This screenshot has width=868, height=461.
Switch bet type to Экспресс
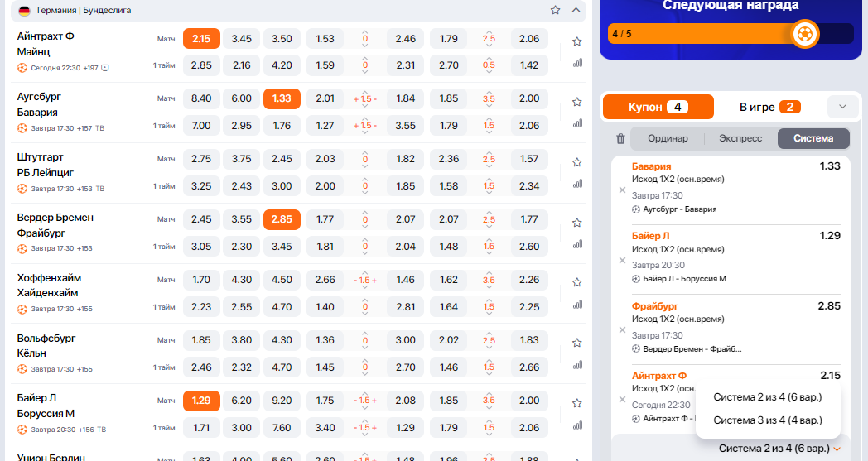click(740, 138)
